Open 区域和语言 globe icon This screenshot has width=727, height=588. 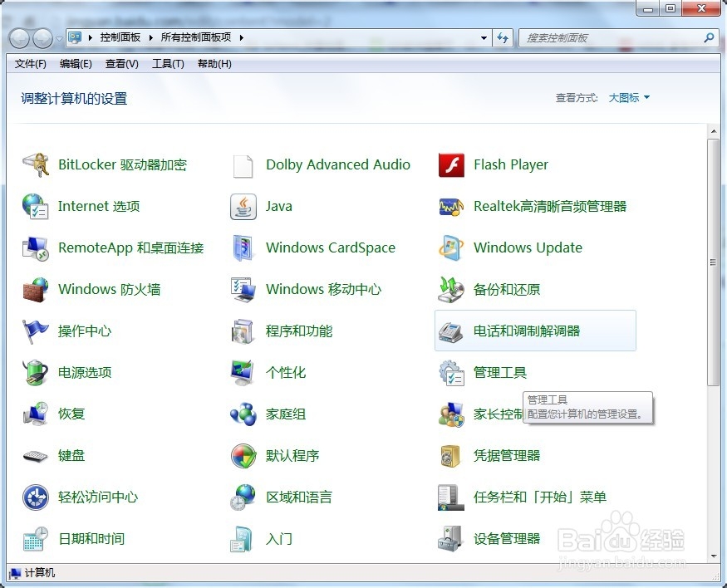tap(243, 497)
